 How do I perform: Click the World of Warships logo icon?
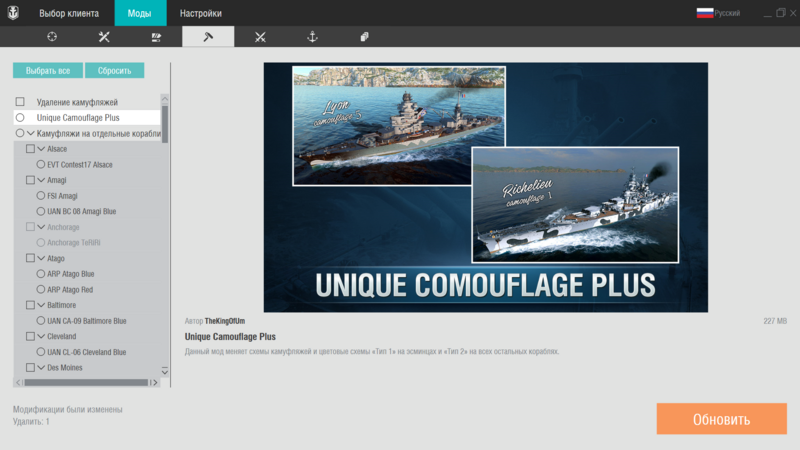(x=13, y=13)
